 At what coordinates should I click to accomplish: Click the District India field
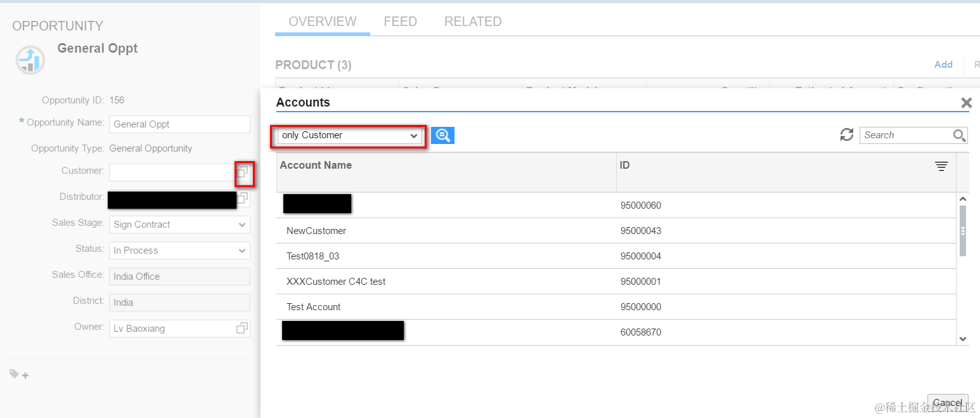[180, 303]
